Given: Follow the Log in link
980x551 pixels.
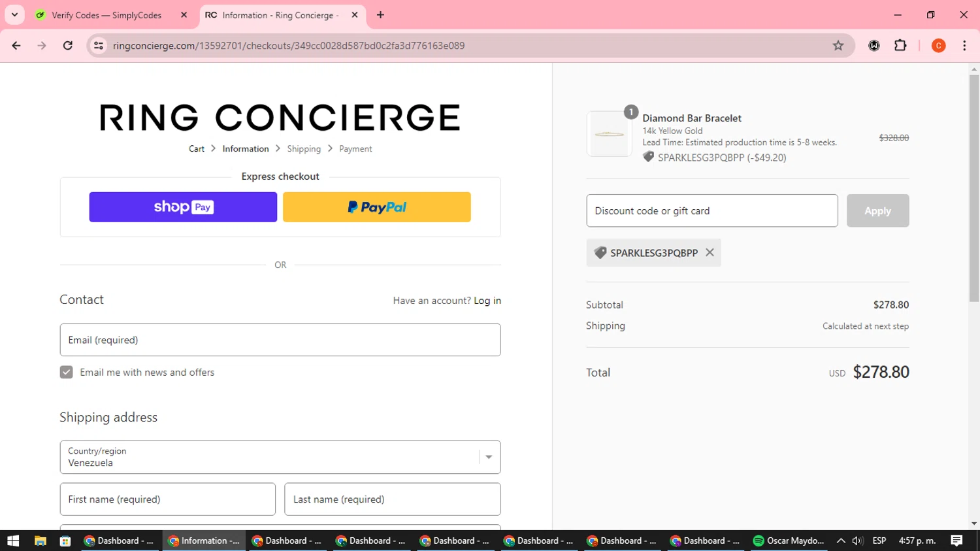Looking at the screenshot, I should click(487, 301).
